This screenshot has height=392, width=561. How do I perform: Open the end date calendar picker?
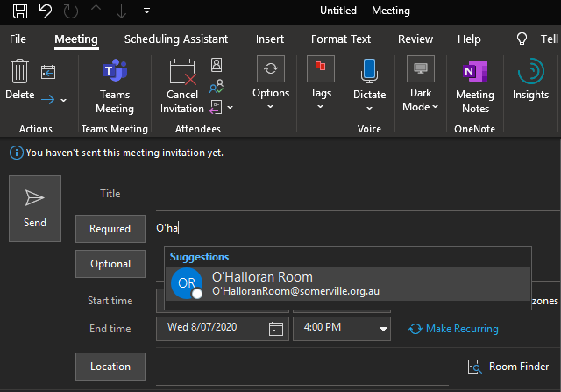click(x=276, y=329)
